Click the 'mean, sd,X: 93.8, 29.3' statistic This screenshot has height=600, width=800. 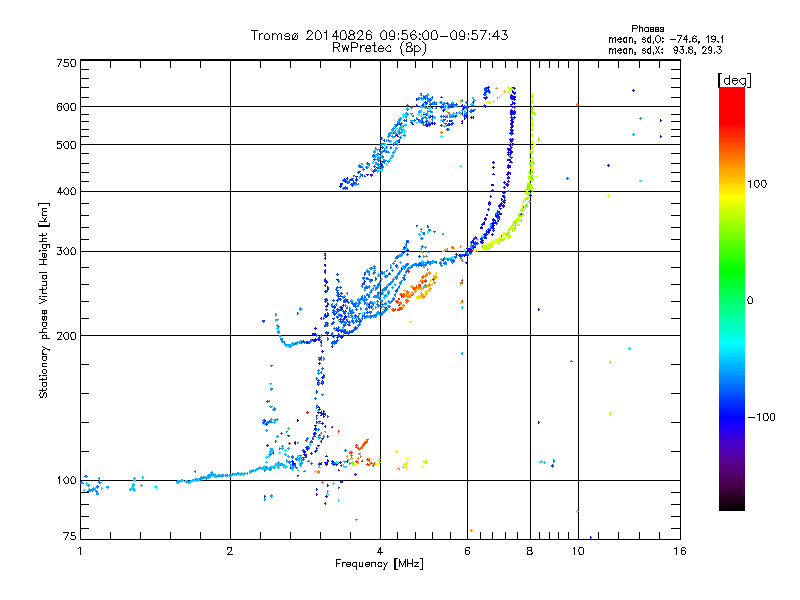(x=665, y=50)
